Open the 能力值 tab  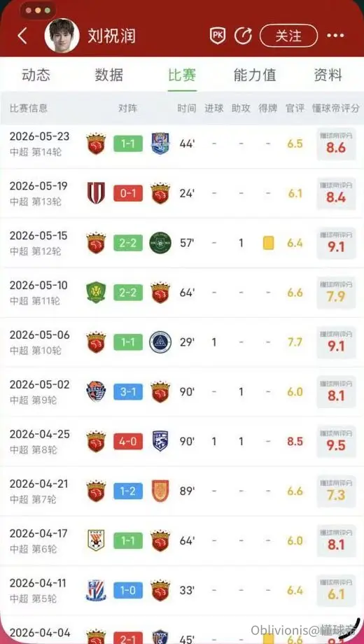[x=255, y=75]
